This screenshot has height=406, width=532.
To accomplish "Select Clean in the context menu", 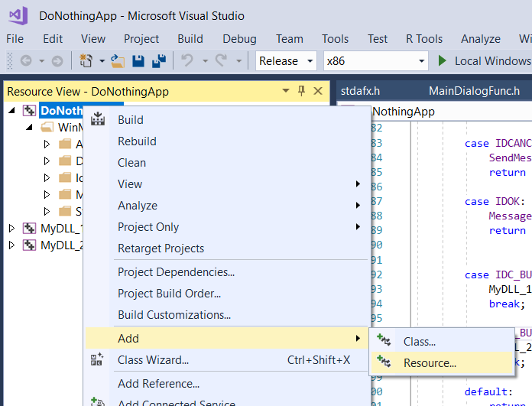I will pos(226,163).
